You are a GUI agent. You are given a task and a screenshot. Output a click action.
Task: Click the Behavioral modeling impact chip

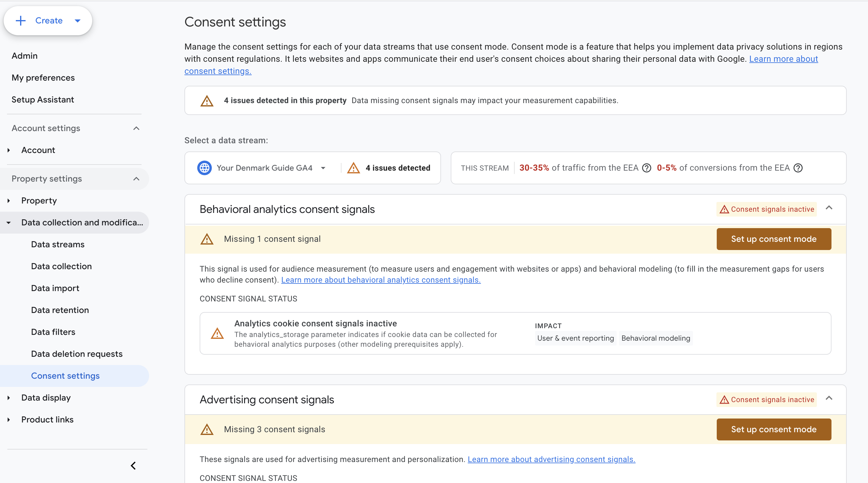[655, 338]
